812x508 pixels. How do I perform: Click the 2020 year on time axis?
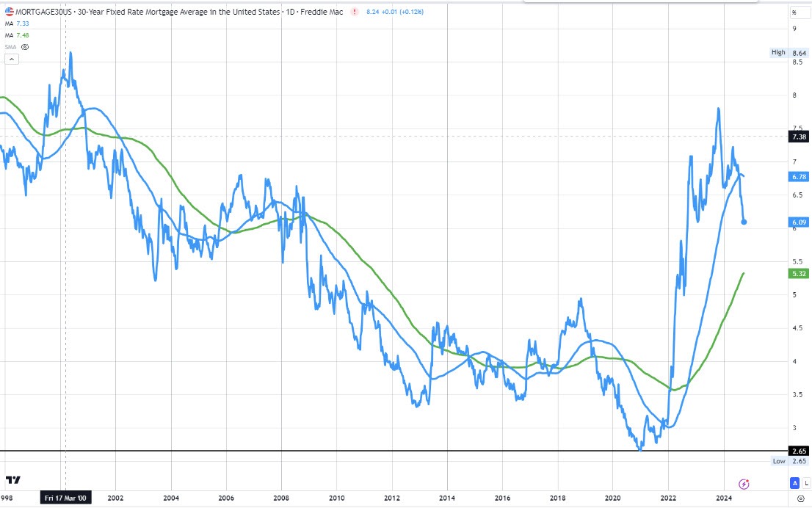click(x=612, y=498)
